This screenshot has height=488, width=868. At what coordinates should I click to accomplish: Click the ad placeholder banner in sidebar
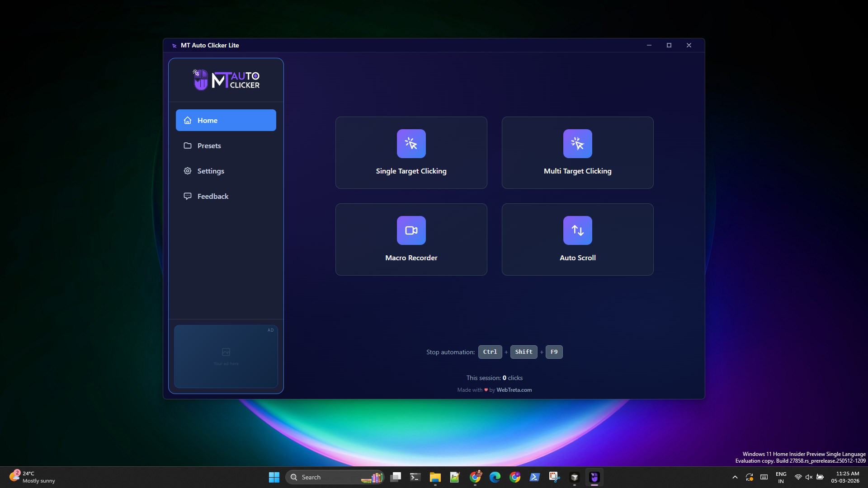pos(226,356)
